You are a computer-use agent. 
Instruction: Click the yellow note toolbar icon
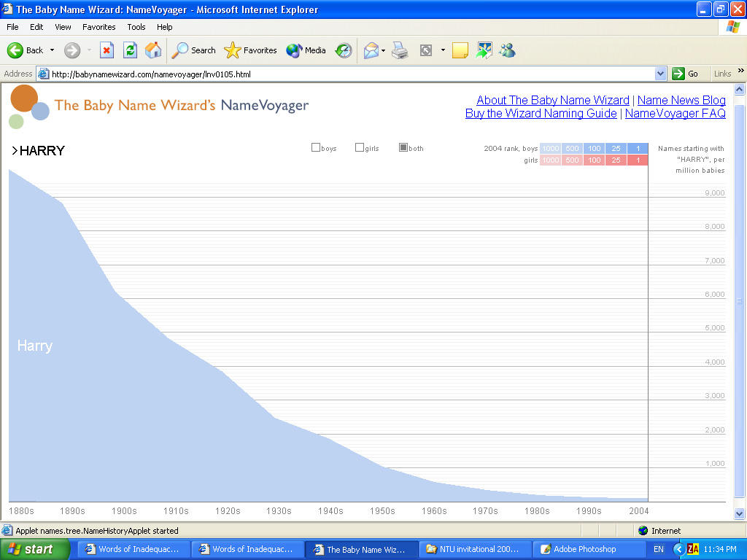(x=460, y=50)
